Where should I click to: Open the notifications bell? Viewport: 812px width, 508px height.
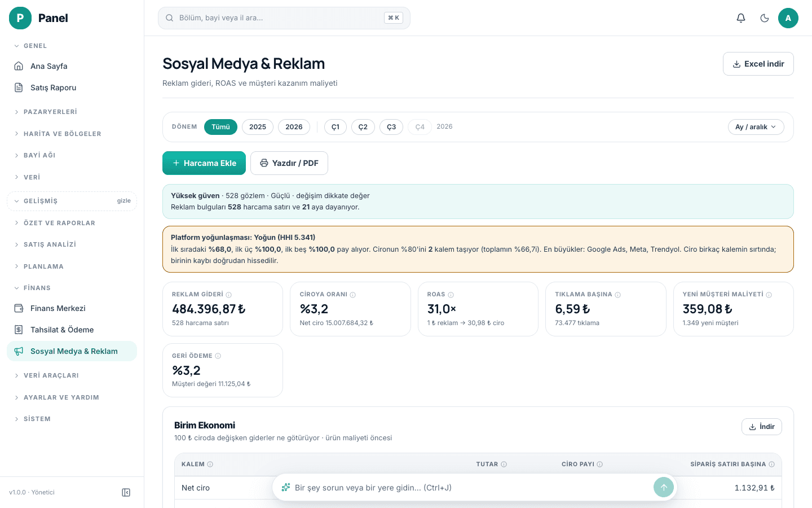(741, 18)
